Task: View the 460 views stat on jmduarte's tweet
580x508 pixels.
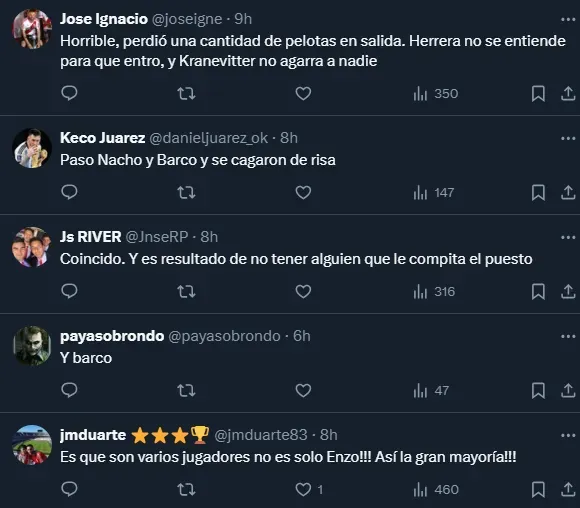Action: click(x=436, y=490)
